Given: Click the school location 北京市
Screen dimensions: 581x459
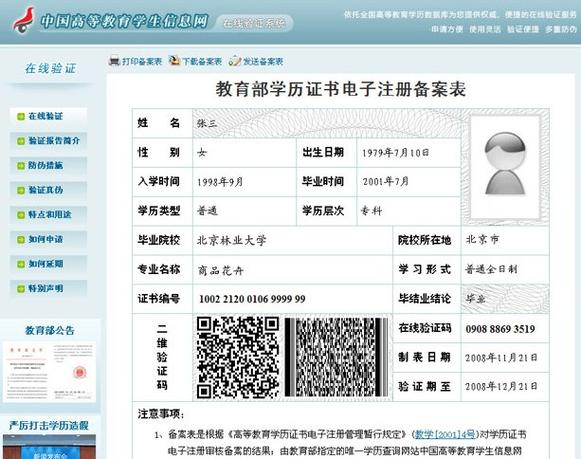Looking at the screenshot, I should point(482,240).
